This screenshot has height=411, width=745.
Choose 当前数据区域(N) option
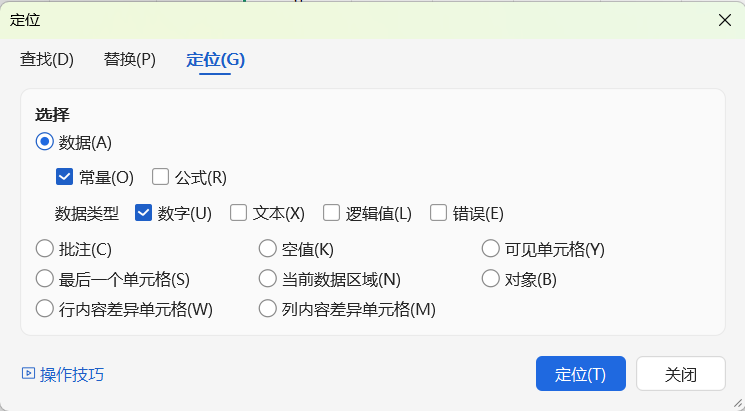point(267,278)
